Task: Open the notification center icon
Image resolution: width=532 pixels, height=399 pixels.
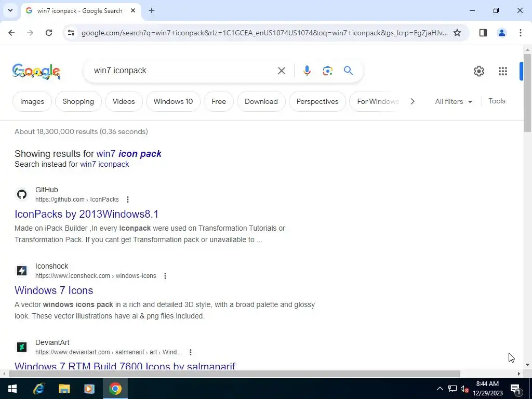Action: [515, 389]
